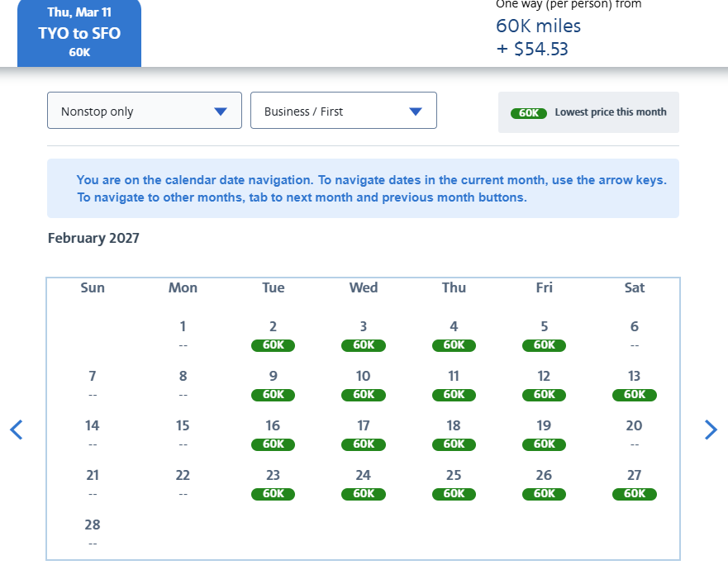Image resolution: width=728 pixels, height=565 pixels.
Task: Click unavailable date February 28
Action: pos(93,533)
